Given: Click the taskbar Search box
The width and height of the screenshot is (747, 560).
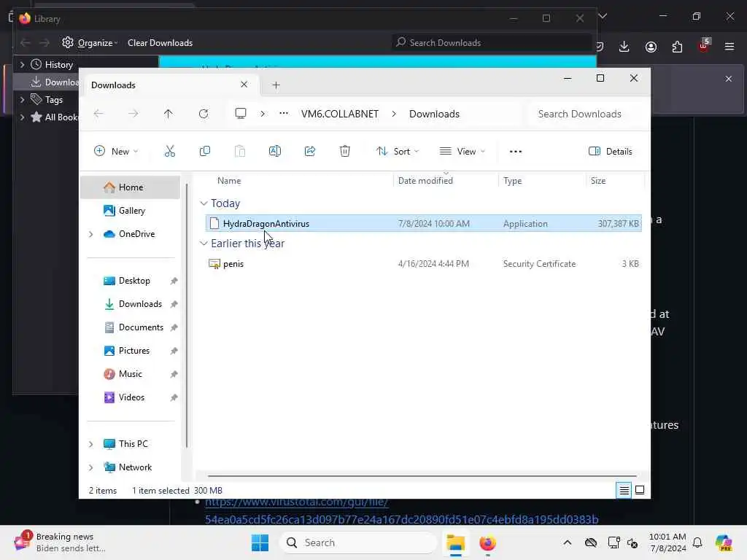Looking at the screenshot, I should tap(357, 542).
